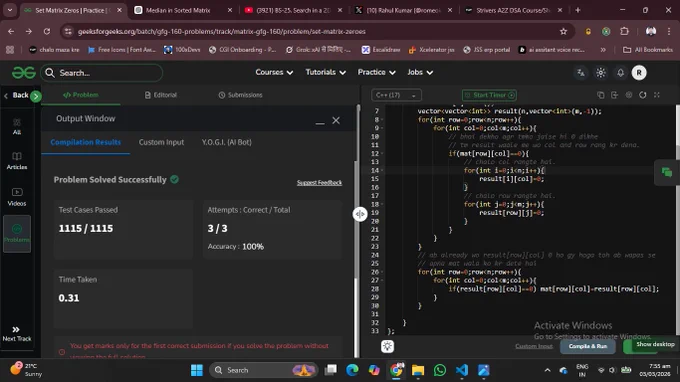This screenshot has height=382, width=680.
Task: Open WhatsApp from the taskbar
Action: 440,370
